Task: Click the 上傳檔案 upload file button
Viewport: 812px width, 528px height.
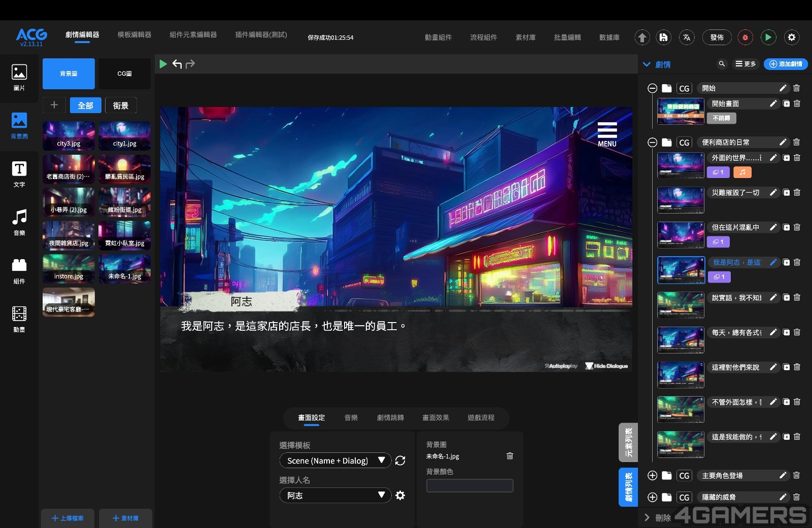Action: tap(67, 518)
